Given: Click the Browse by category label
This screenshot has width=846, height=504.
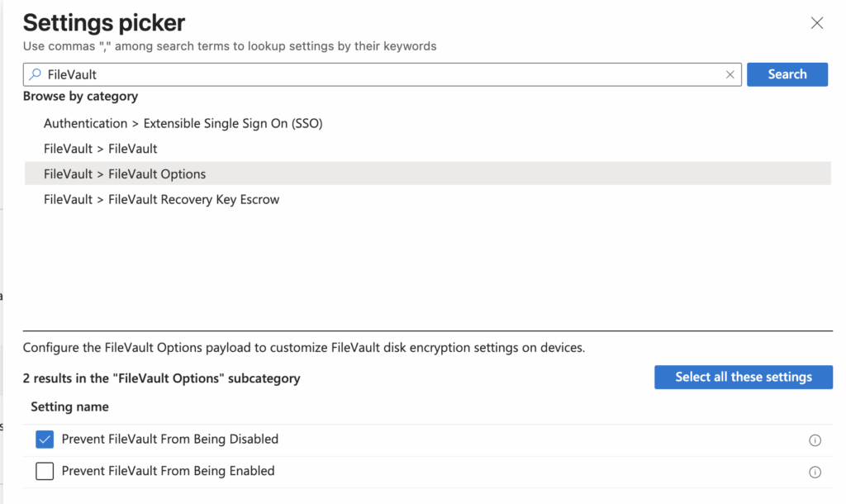Looking at the screenshot, I should (79, 96).
